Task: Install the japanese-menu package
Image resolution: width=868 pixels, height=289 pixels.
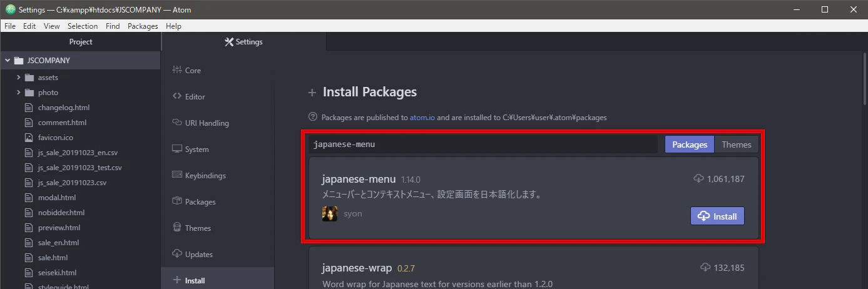Action: tap(717, 216)
